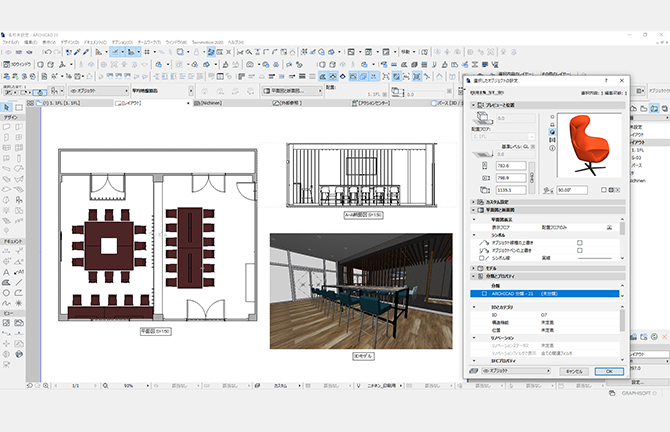Open the Document menu
The image size is (670, 432).
[x=95, y=42]
